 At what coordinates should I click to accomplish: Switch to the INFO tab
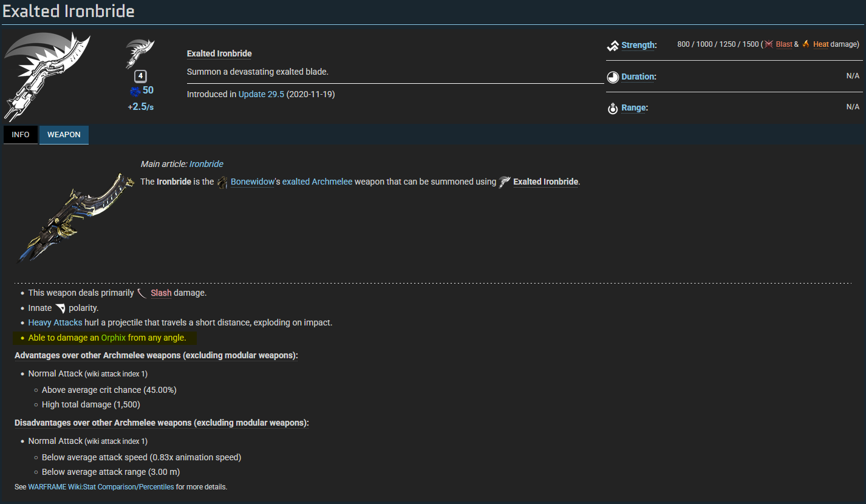coord(21,135)
